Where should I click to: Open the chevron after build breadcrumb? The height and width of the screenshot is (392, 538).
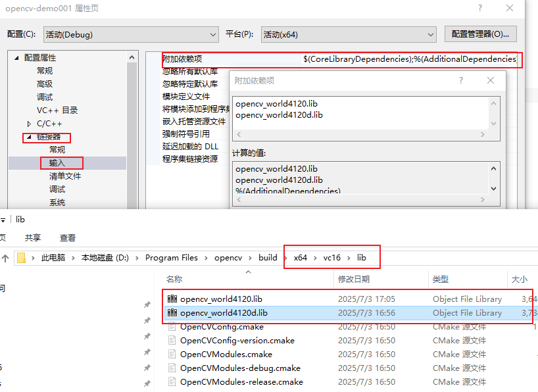[285, 258]
